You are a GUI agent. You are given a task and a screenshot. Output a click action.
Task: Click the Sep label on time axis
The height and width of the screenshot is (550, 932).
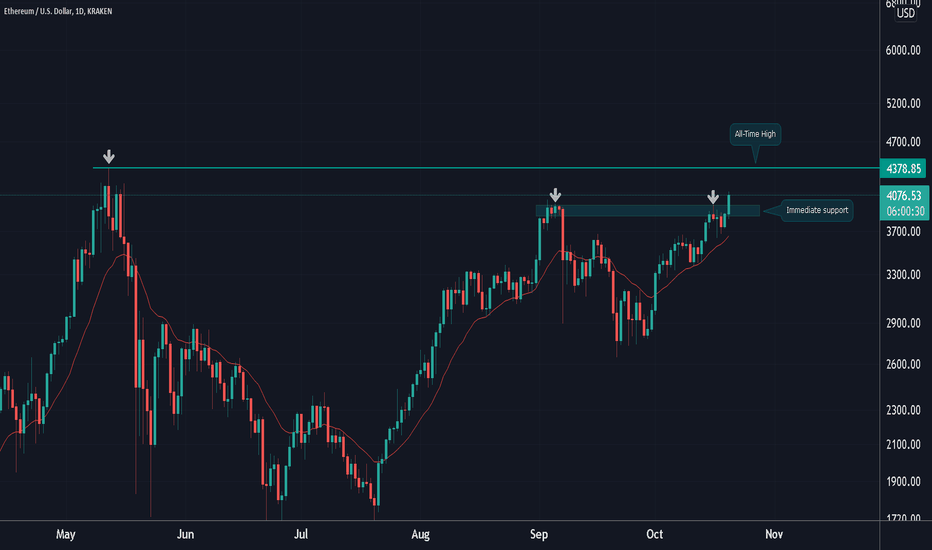coord(539,535)
